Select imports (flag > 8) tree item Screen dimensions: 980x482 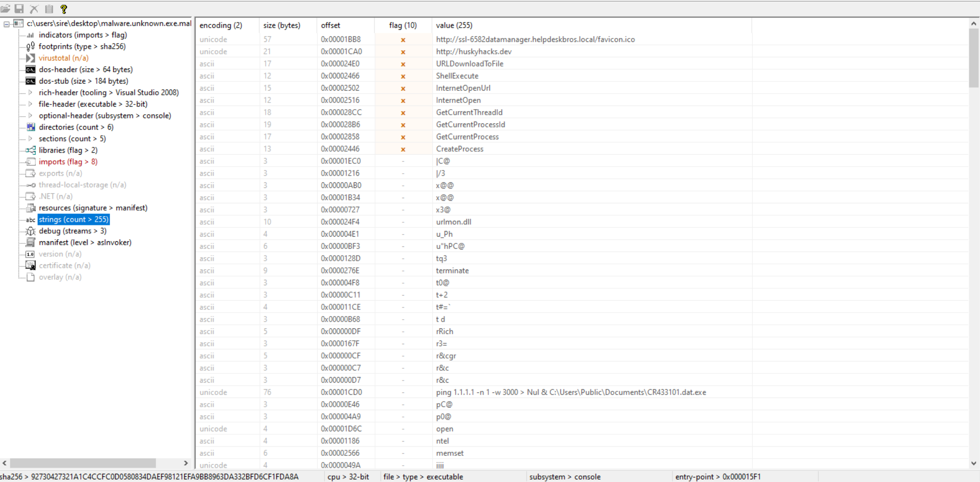pos(68,162)
